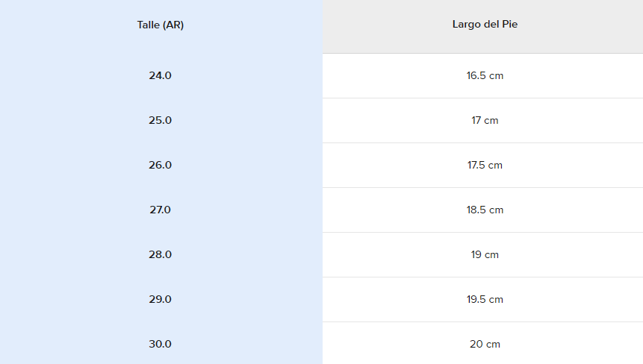This screenshot has width=643, height=364.
Task: Click the 19 cm foot length cell
Action: (x=485, y=254)
